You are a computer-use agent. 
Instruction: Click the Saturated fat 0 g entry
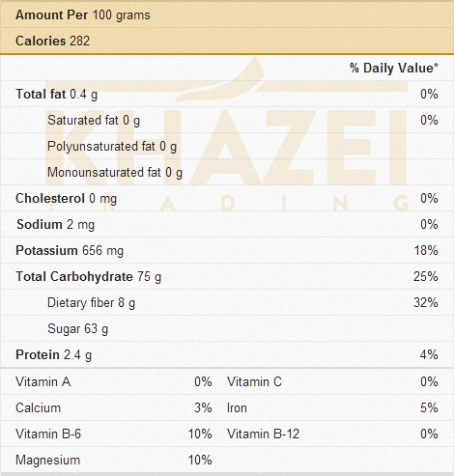coord(94,121)
